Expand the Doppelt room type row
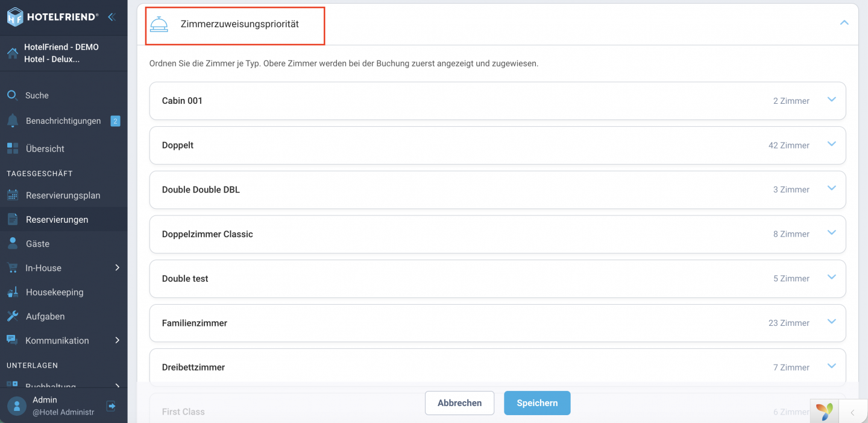The height and width of the screenshot is (423, 868). [x=497, y=145]
